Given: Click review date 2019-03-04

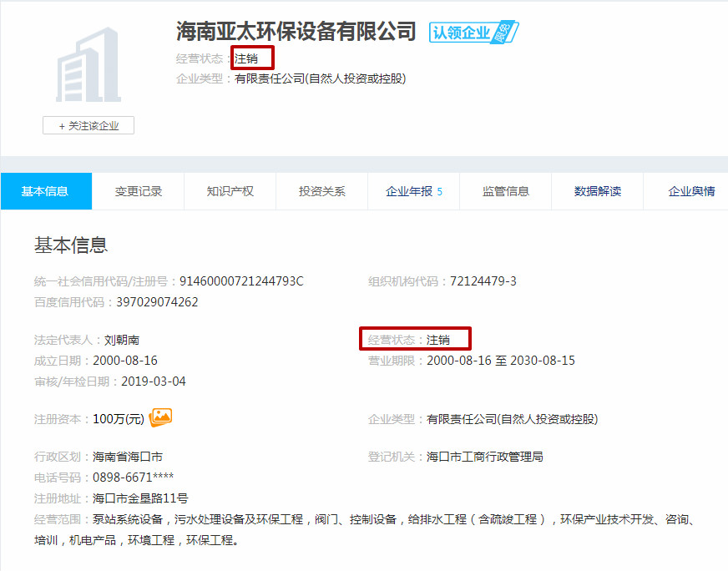Looking at the screenshot, I should click(154, 382).
